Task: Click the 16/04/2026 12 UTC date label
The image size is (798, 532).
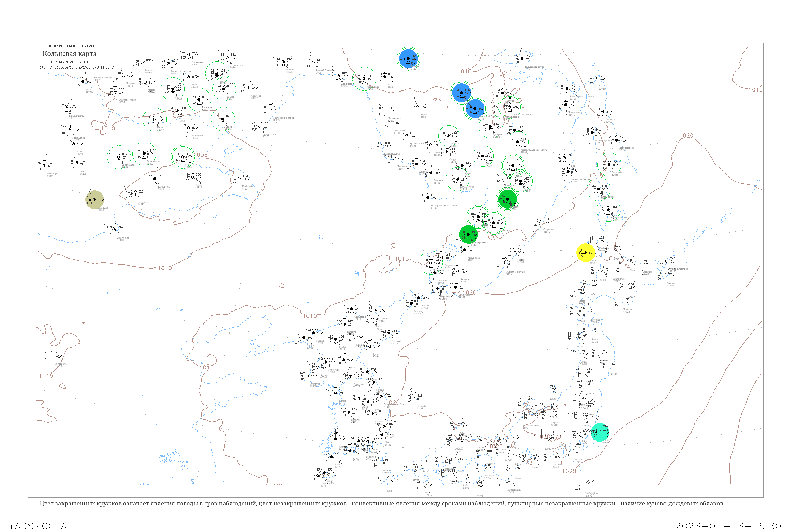Action: tap(70, 62)
